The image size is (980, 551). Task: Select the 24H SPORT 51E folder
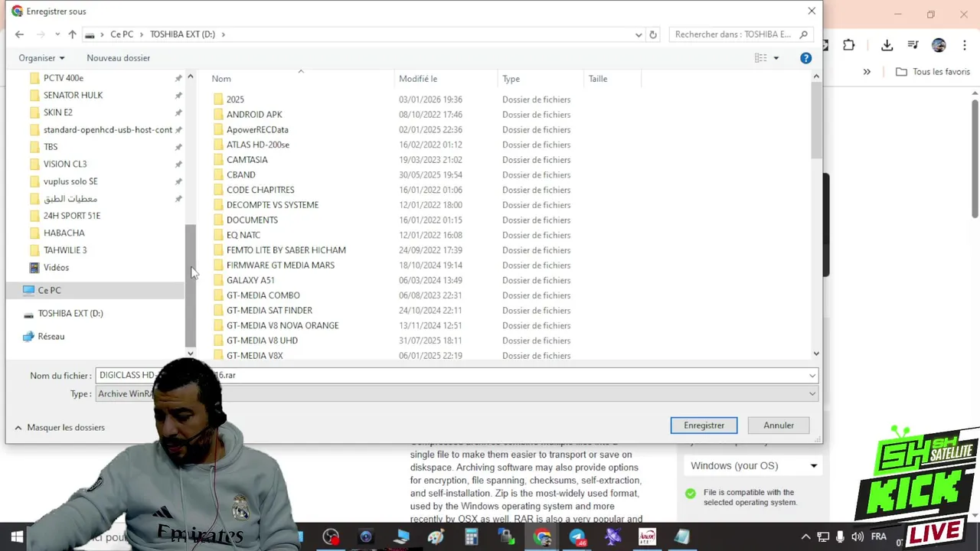(x=72, y=216)
